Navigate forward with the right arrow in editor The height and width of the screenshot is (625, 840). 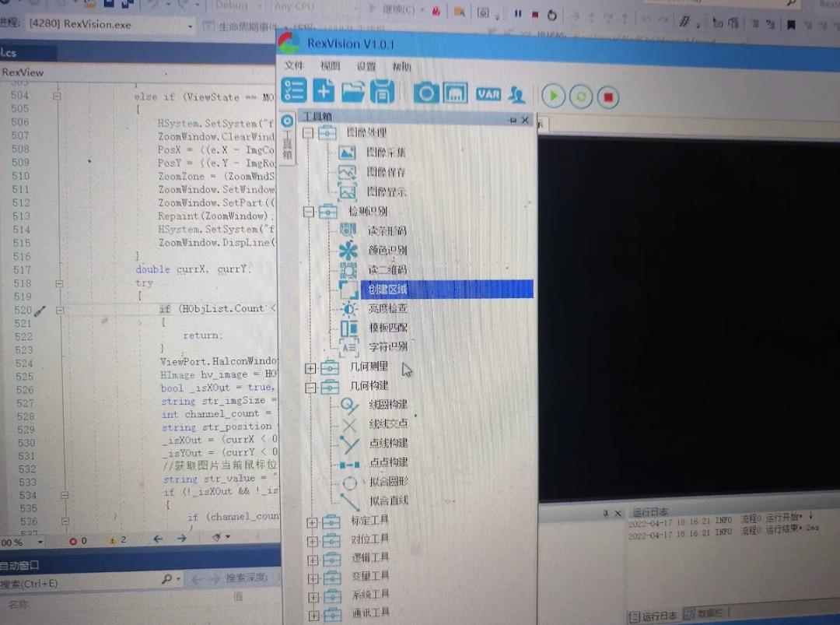pyautogui.click(x=181, y=538)
